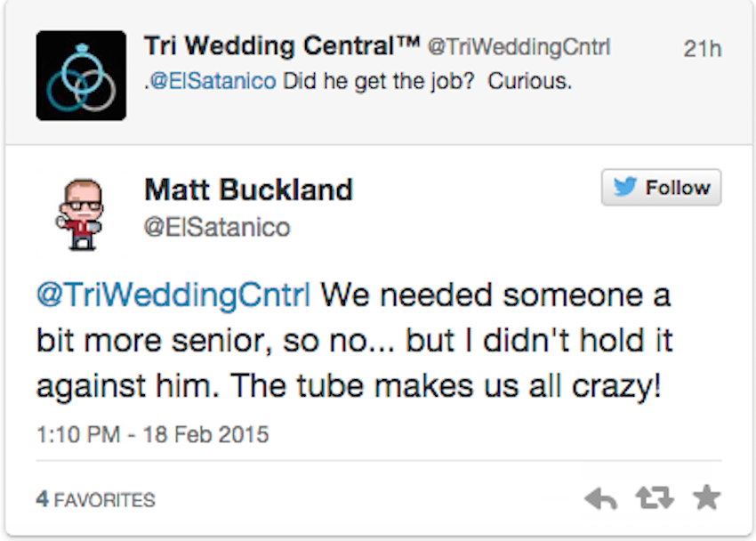Click the Tri Wedding Central display name

point(282,47)
